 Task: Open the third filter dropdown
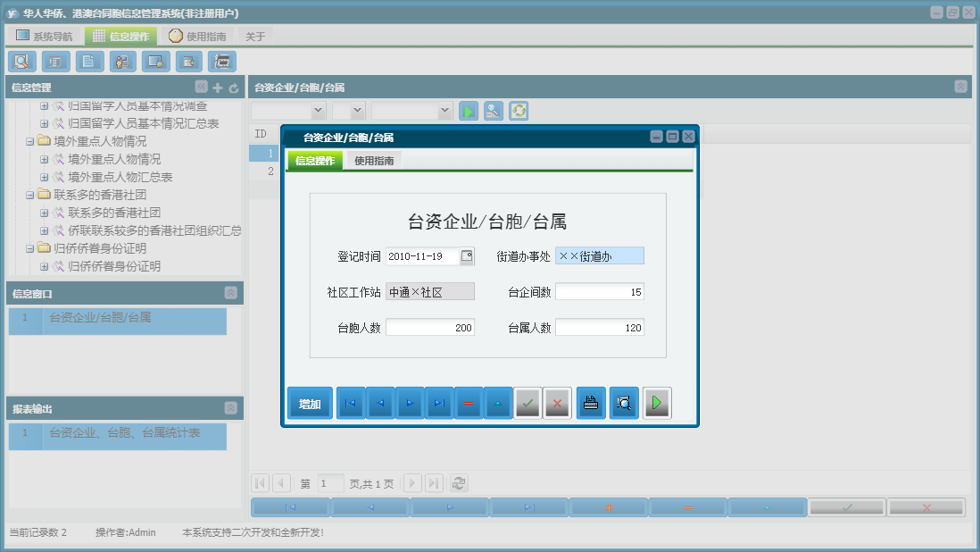pos(444,111)
